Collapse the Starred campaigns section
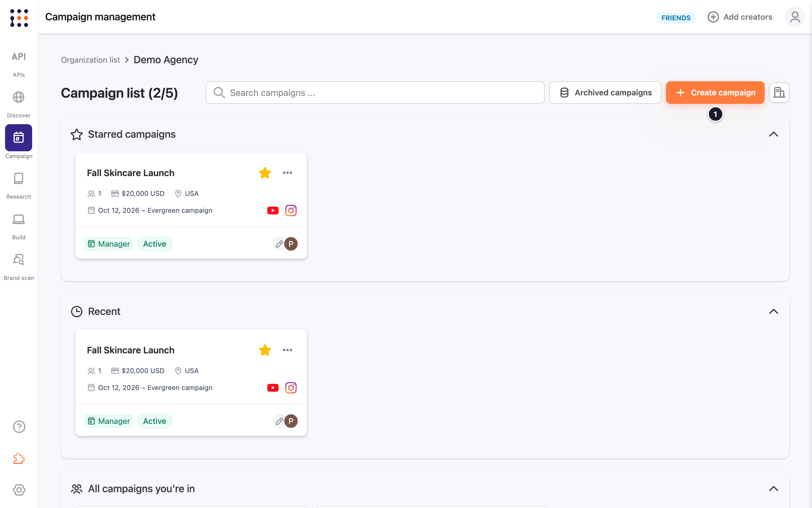This screenshot has height=508, width=812. click(773, 134)
